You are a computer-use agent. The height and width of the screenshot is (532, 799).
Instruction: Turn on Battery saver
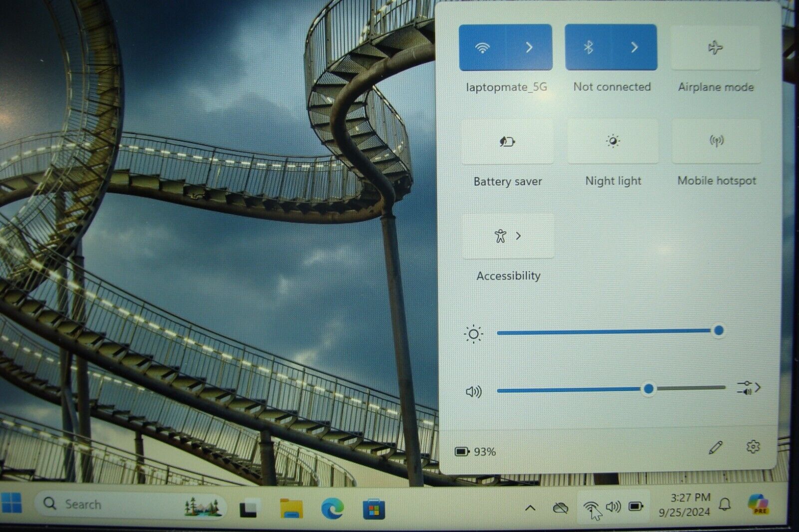coord(507,142)
